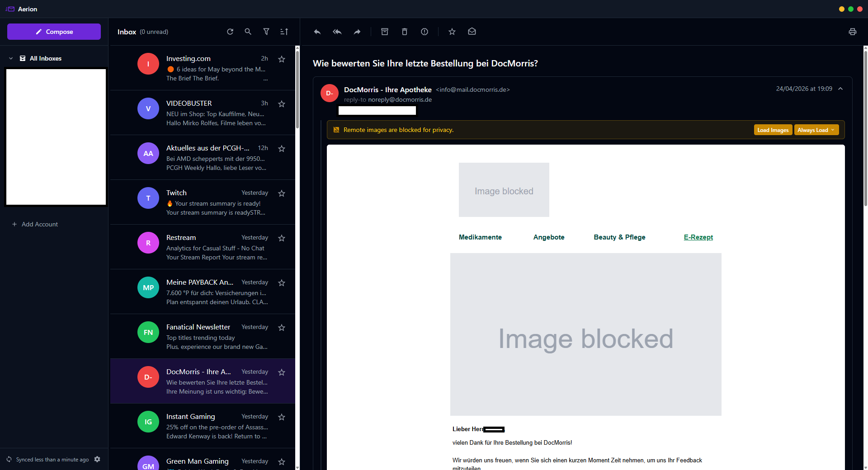
Task: Click the Angebote link in the email
Action: click(549, 237)
